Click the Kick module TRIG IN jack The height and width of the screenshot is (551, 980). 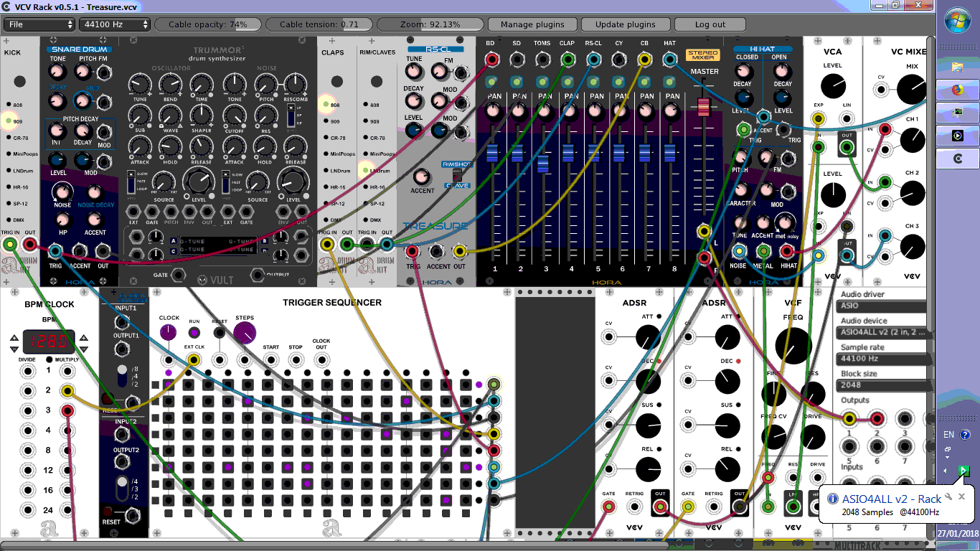click(x=10, y=245)
